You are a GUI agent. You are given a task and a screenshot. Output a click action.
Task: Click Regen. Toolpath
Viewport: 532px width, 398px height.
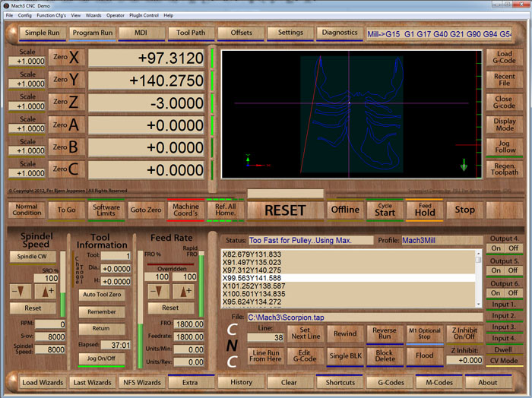click(x=505, y=169)
